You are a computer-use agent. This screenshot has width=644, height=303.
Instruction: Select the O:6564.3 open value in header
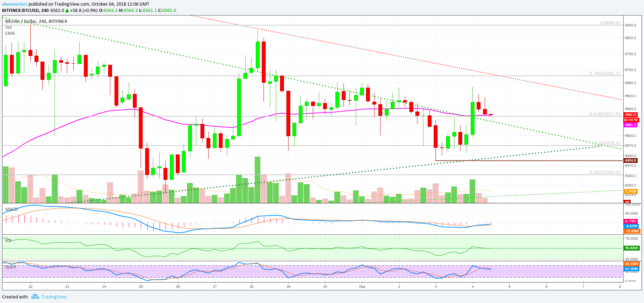click(108, 10)
